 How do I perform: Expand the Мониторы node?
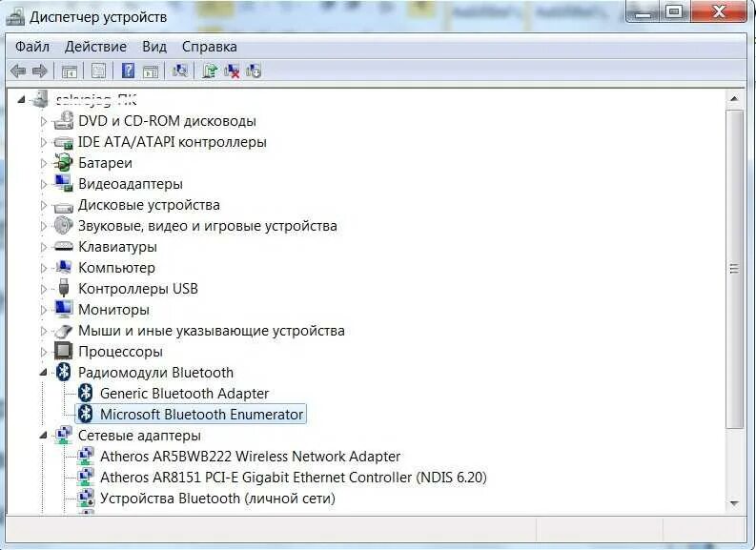(x=44, y=310)
